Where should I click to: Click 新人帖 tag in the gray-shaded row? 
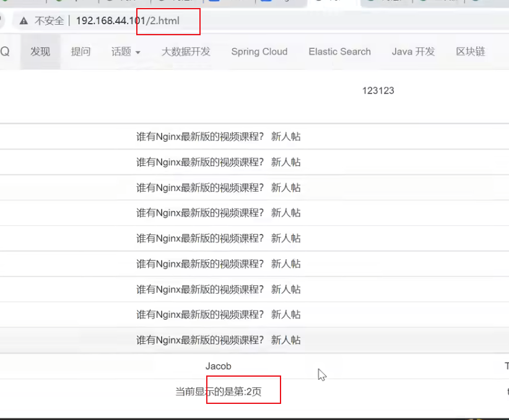click(286, 340)
